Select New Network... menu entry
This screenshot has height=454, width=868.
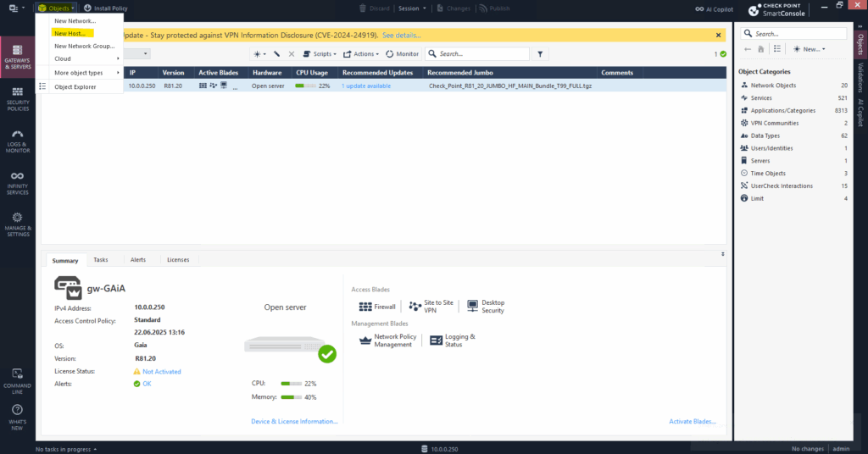point(75,21)
